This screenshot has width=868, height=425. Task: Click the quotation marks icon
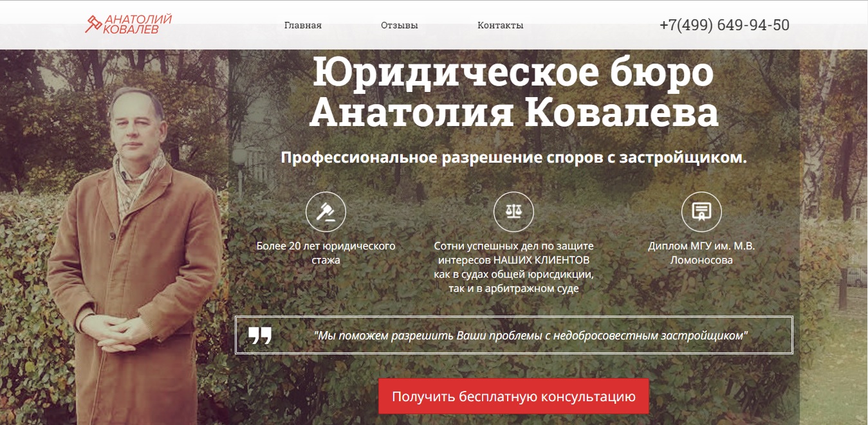click(260, 335)
